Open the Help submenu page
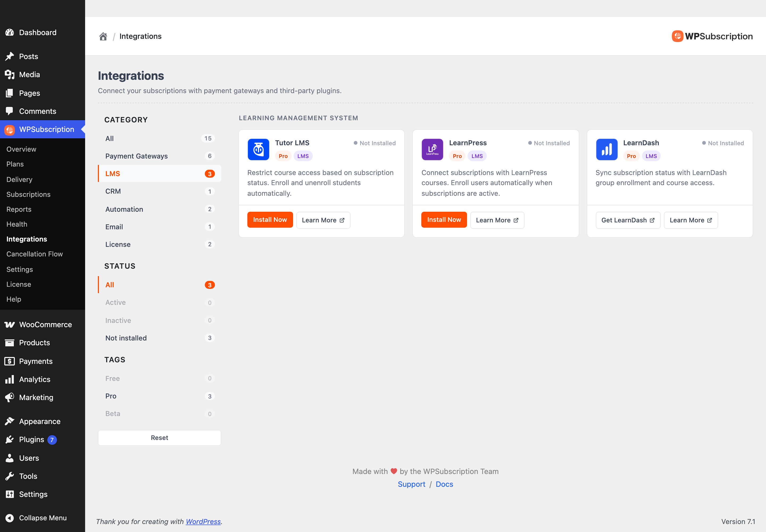Image resolution: width=766 pixels, height=532 pixels. pos(14,299)
